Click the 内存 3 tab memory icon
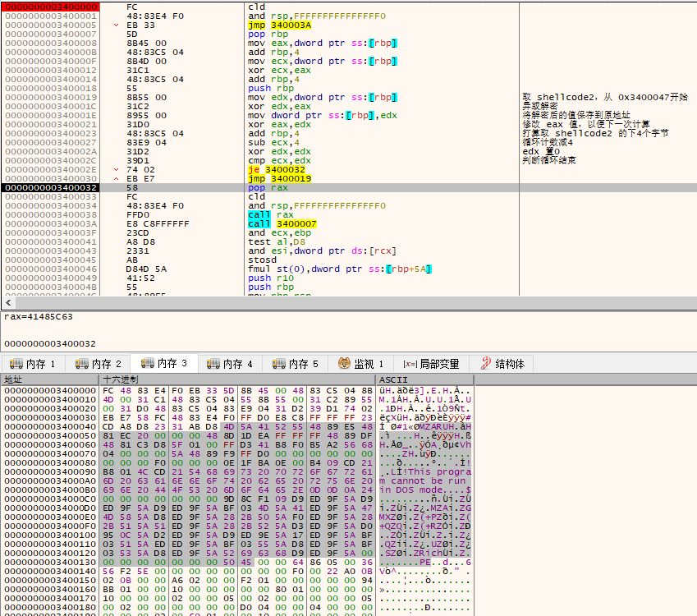This screenshot has height=616, width=697. [x=148, y=363]
